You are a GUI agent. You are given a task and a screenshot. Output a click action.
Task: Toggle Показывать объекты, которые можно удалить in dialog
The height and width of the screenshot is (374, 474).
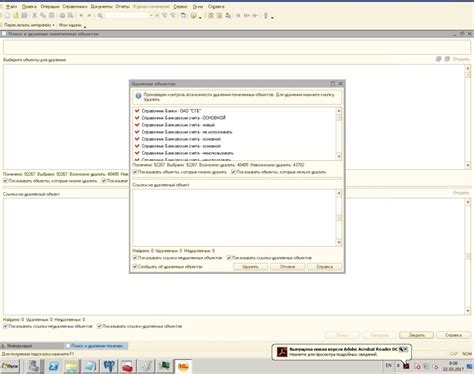[x=135, y=172]
